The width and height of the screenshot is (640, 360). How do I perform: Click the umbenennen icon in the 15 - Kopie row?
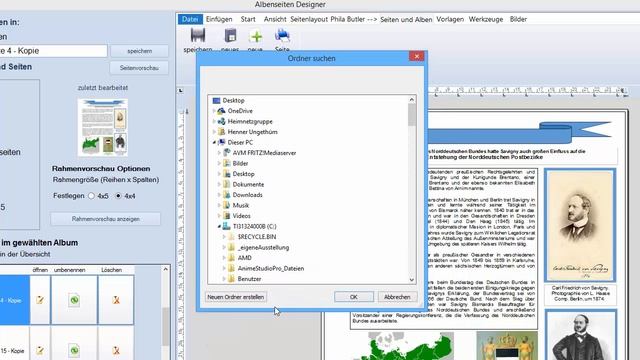tap(74, 350)
